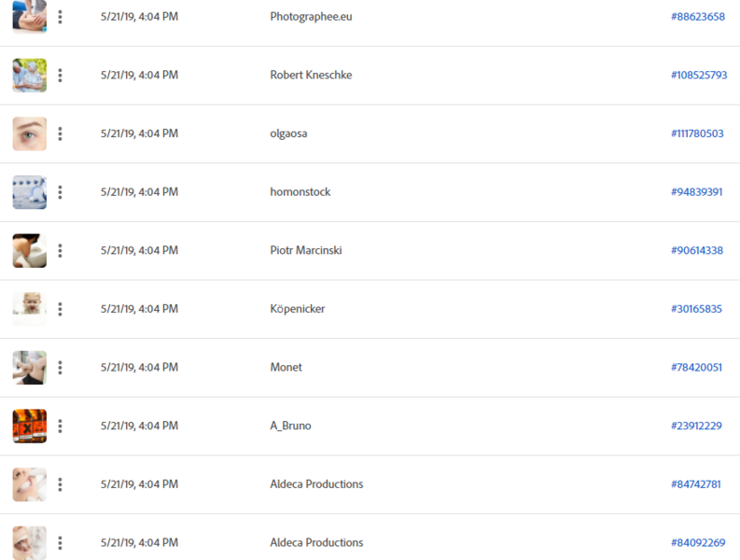The image size is (740, 560).
Task: Open more options for A_Bruno row
Action: coord(60,426)
